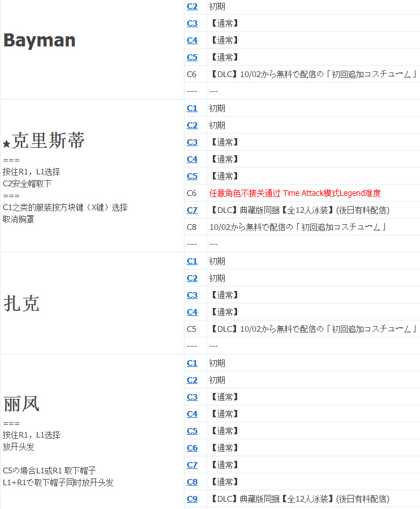Click the C1 link for 扎克
Viewport: 420px width, 509px height.
[192, 261]
